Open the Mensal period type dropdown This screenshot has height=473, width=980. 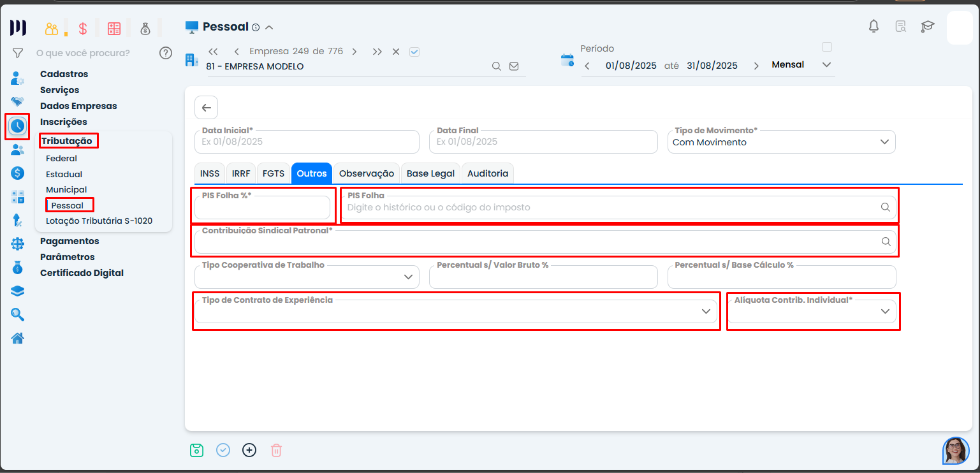tap(826, 65)
